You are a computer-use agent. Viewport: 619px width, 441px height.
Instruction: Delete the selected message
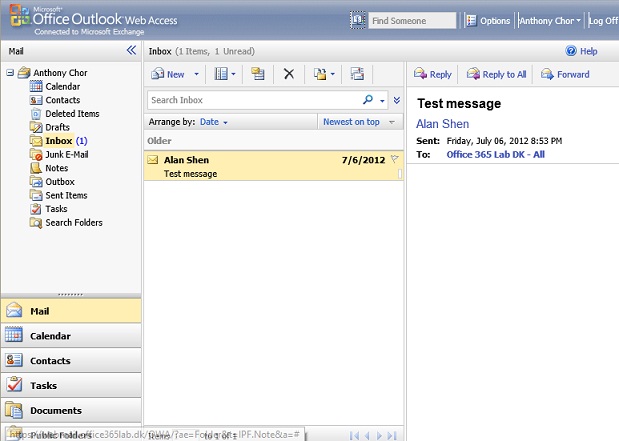pyautogui.click(x=289, y=74)
